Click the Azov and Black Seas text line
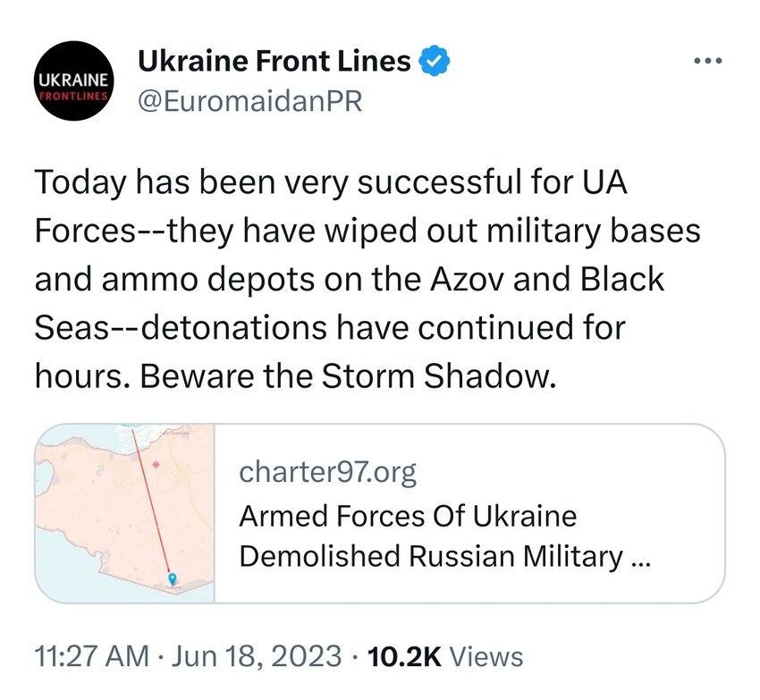This screenshot has width=760, height=700. tap(349, 280)
